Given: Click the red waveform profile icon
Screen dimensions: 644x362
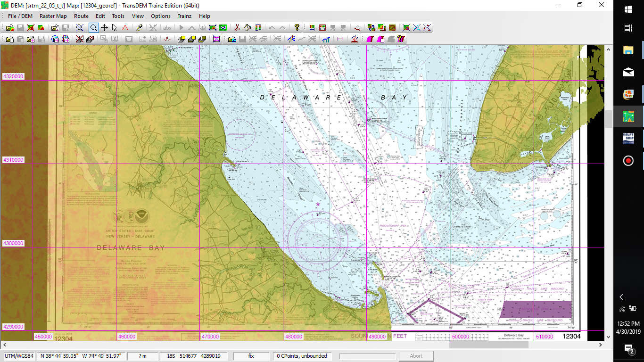Looking at the screenshot, I should tap(167, 39).
